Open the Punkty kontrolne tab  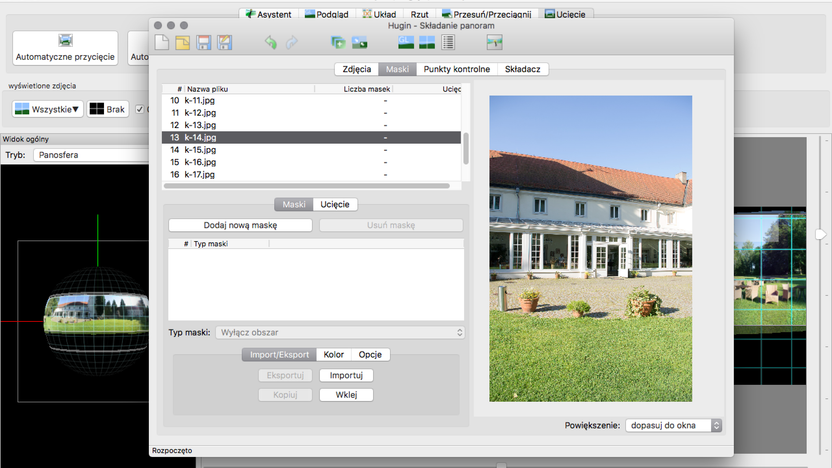click(x=457, y=69)
